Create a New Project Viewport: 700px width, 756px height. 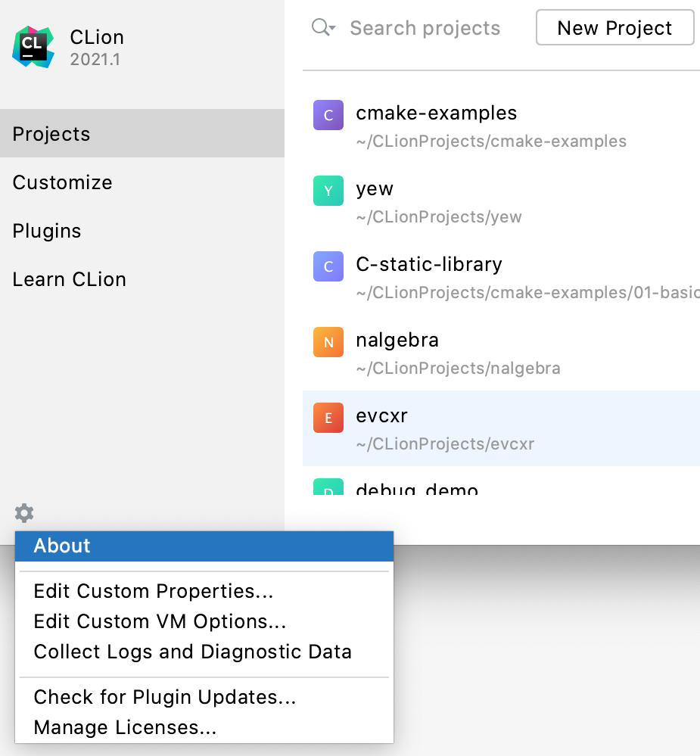[614, 28]
